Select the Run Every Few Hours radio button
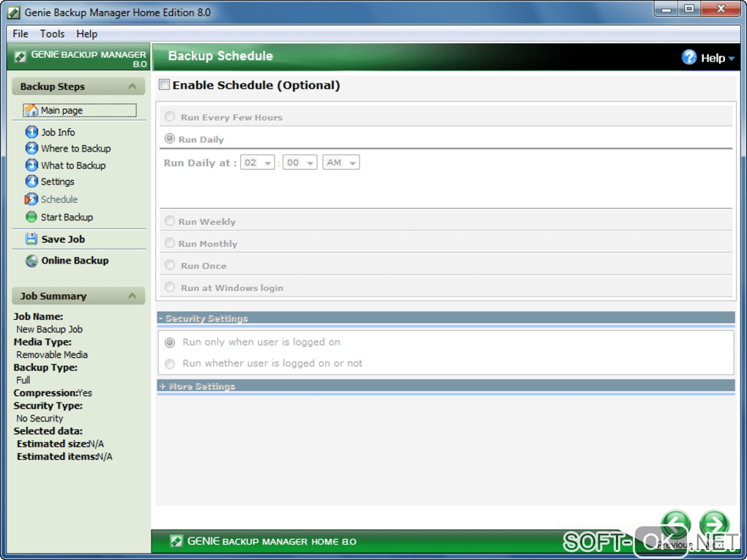Screen dimensions: 747x560 170,116
